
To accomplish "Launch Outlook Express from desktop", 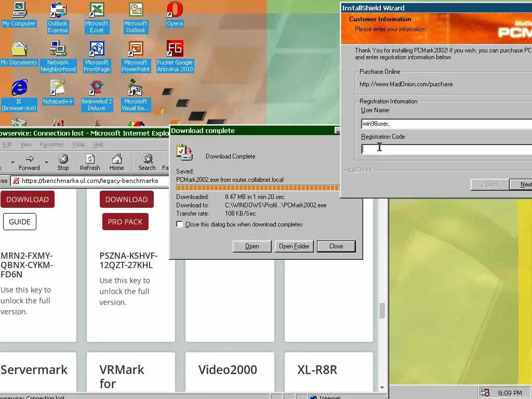I will 58,17.
